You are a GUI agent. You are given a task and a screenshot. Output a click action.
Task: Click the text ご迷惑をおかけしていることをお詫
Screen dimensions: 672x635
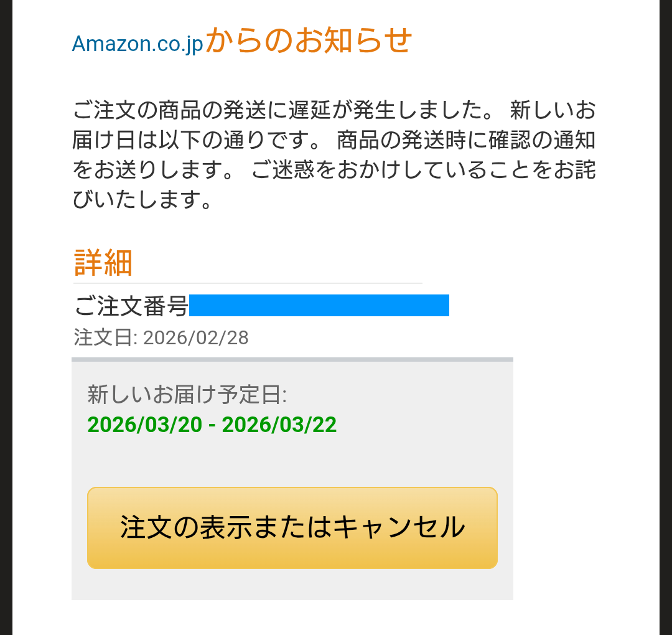[423, 171]
